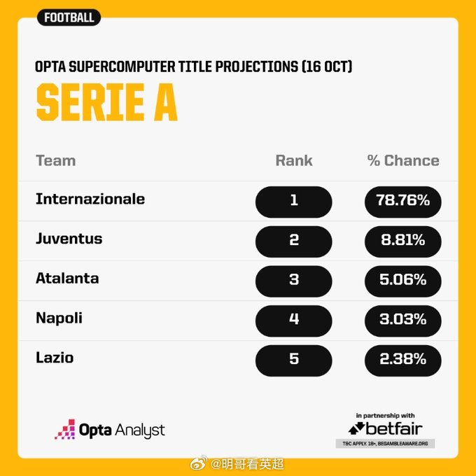Viewport: 476px width, 476px height.
Task: Click the Rank column header
Action: [x=294, y=160]
